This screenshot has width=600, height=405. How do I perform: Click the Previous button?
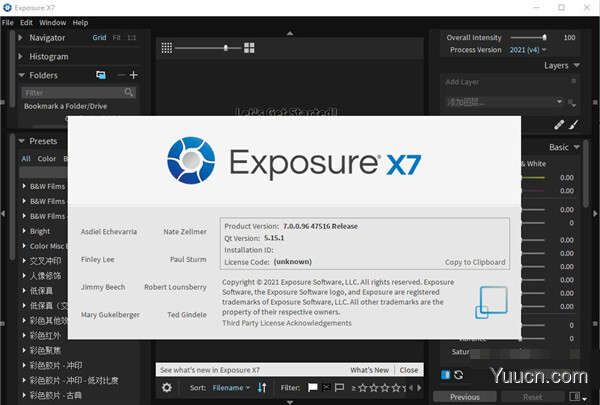click(x=465, y=397)
